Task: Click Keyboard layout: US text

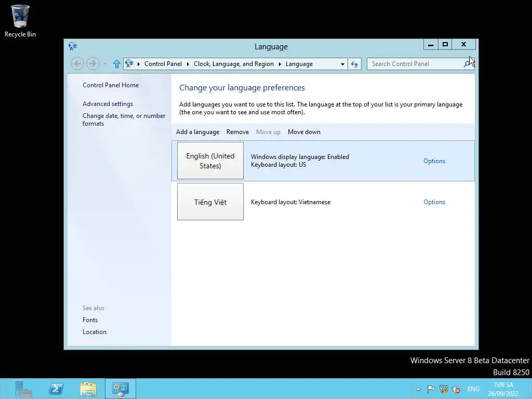Action: (x=278, y=165)
